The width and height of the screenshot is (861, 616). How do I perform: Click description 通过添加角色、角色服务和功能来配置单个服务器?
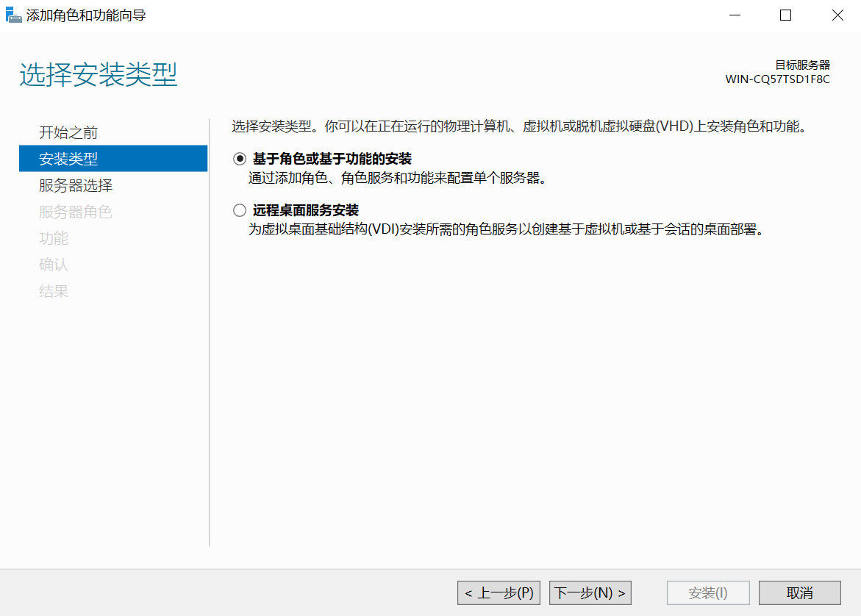[398, 178]
